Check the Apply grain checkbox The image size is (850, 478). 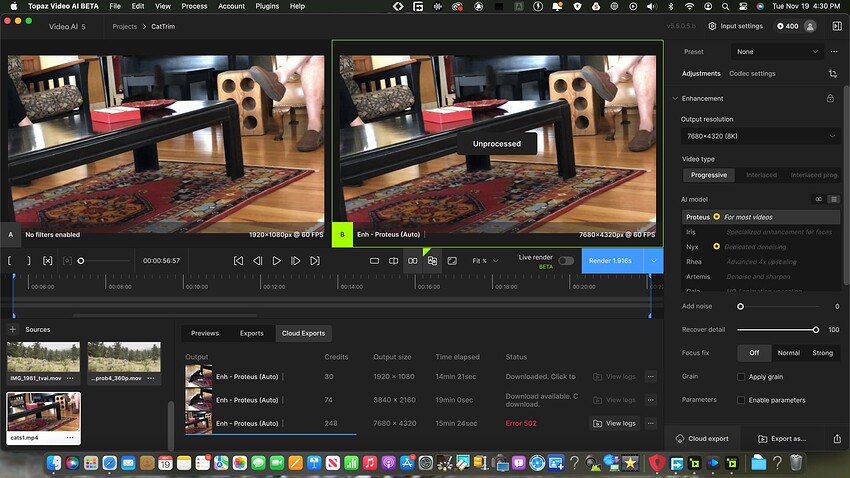point(741,377)
